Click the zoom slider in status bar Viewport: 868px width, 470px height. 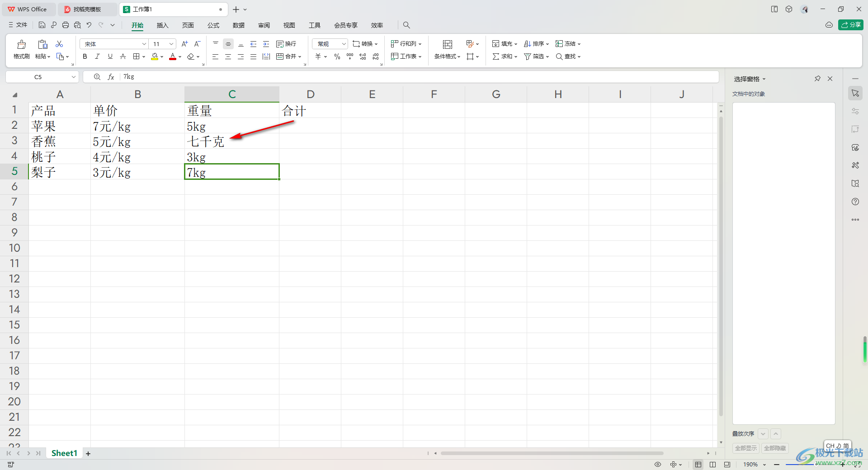(x=809, y=465)
